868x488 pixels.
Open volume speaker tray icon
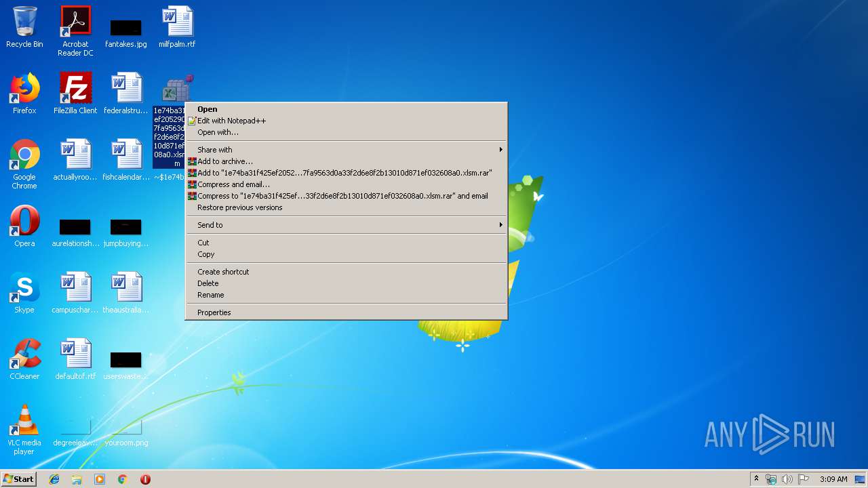pos(787,479)
